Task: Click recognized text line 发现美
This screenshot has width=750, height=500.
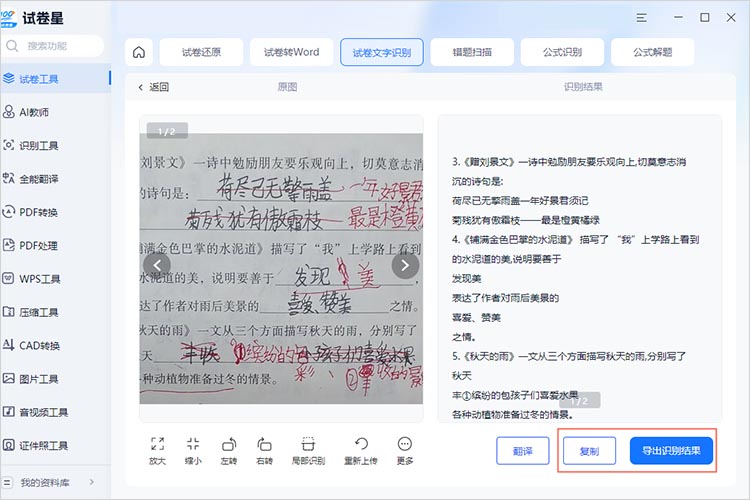Action: (467, 278)
